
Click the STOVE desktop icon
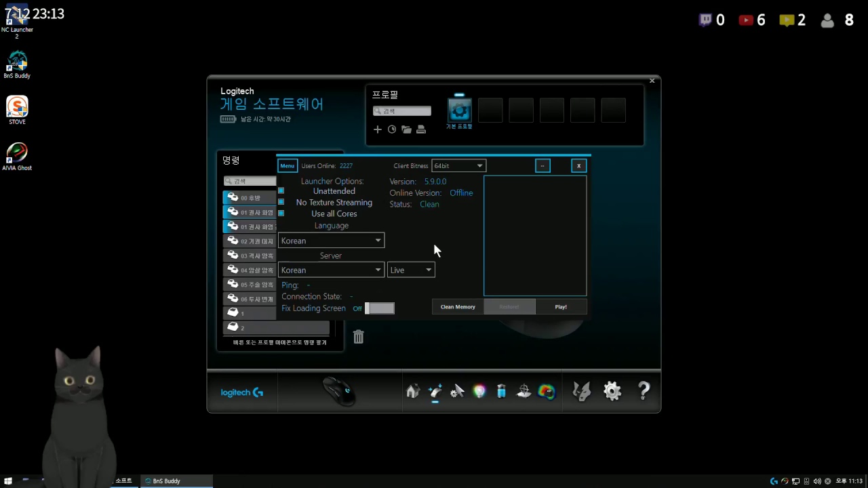tap(17, 110)
